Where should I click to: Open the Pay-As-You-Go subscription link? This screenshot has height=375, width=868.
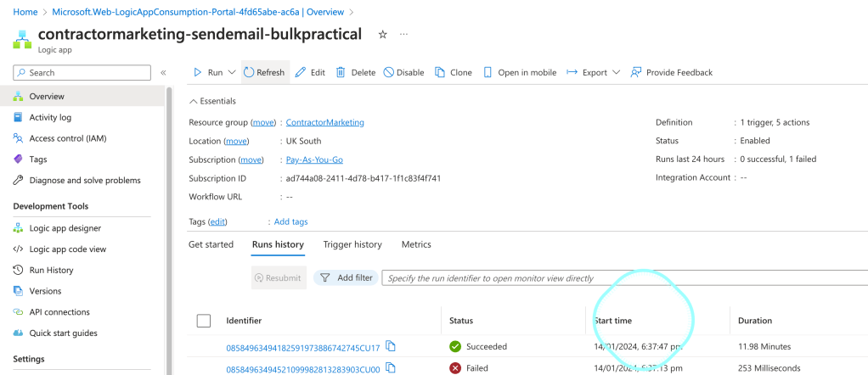[x=314, y=160]
